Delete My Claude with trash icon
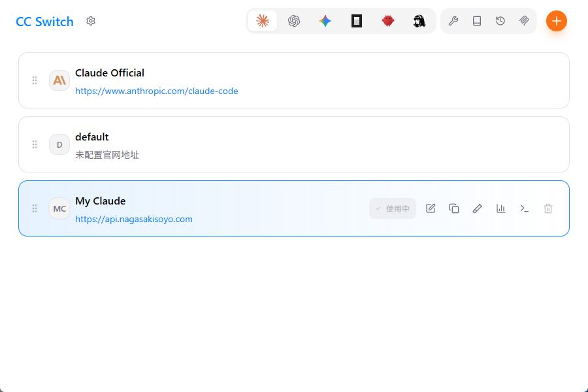The width and height of the screenshot is (588, 392). click(x=548, y=208)
